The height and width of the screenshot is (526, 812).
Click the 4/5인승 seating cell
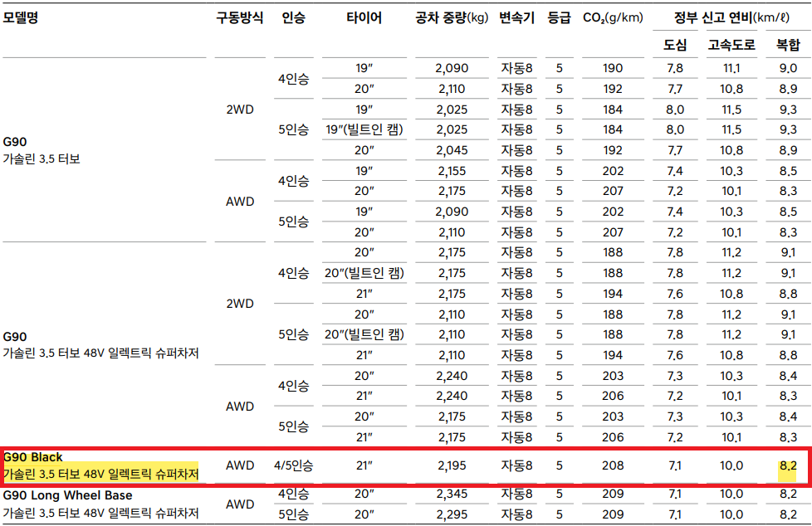coord(293,465)
